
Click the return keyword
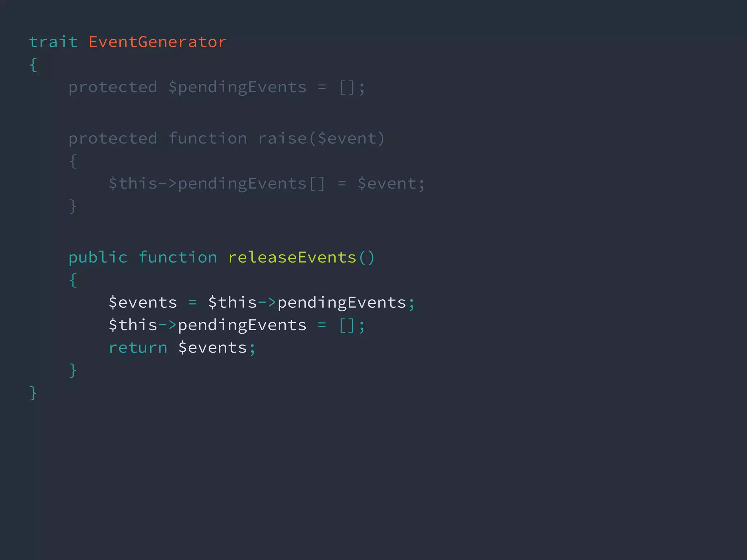click(x=138, y=348)
